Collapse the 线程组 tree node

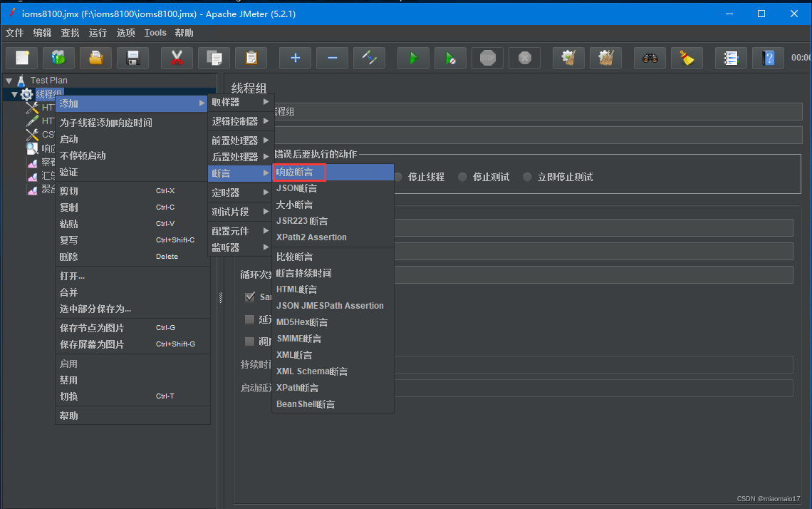(x=14, y=94)
